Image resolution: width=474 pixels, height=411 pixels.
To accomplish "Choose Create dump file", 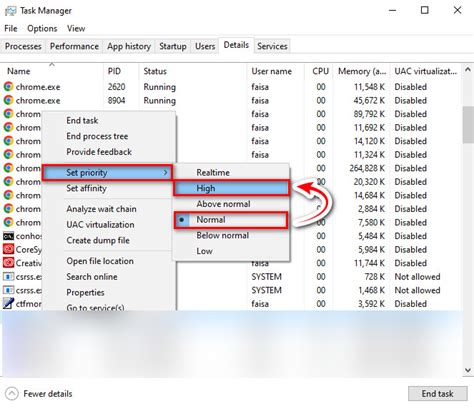I will click(x=98, y=240).
